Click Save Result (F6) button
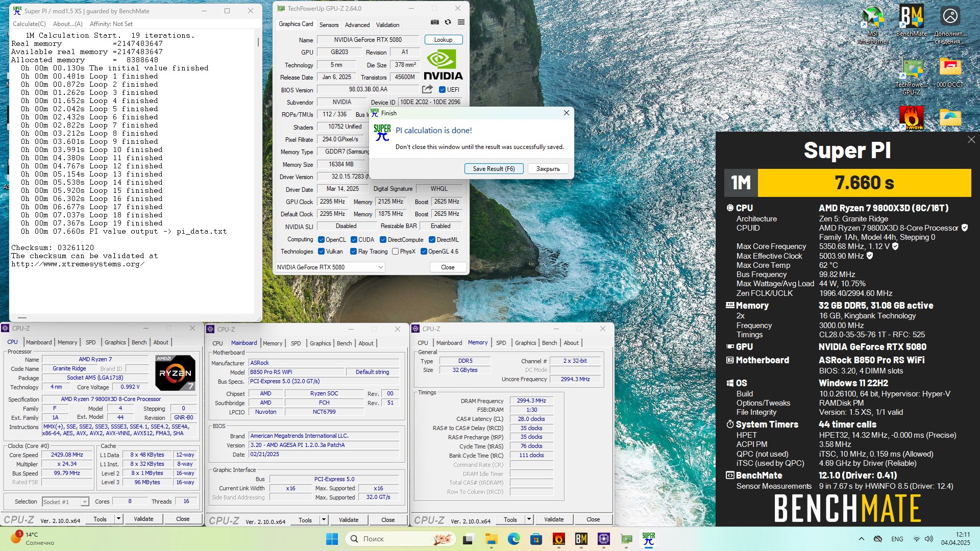The height and width of the screenshot is (551, 980). (x=494, y=169)
